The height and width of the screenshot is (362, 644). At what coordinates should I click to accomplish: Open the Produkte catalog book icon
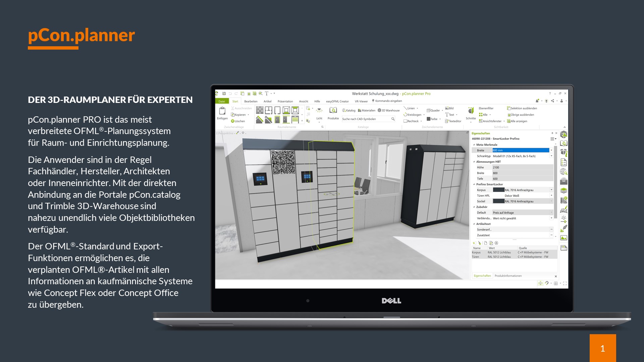333,111
